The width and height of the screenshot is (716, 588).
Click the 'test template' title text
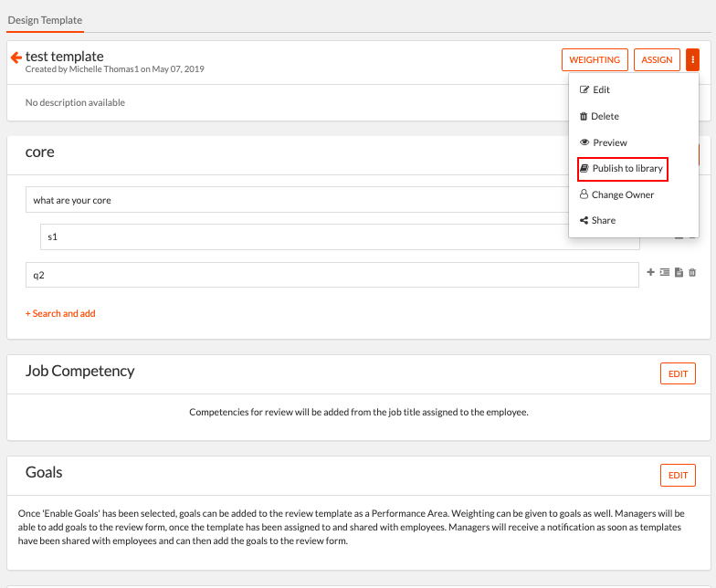pyautogui.click(x=64, y=57)
